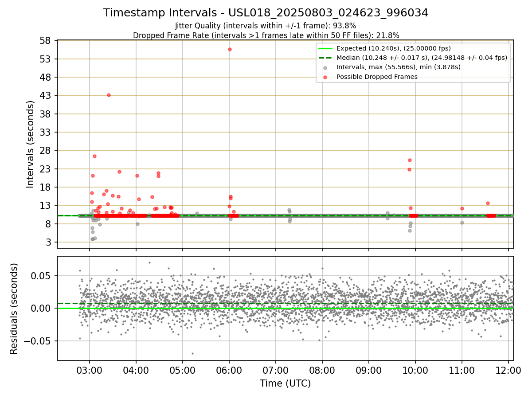
Task: Click the gray legend marker for Intervals
Action: (x=325, y=67)
